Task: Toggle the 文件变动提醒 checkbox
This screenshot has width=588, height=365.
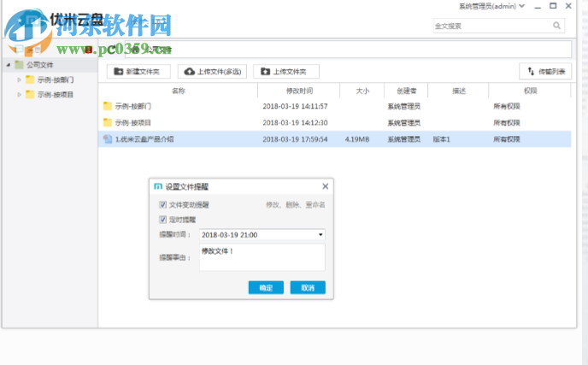Action: (x=162, y=204)
